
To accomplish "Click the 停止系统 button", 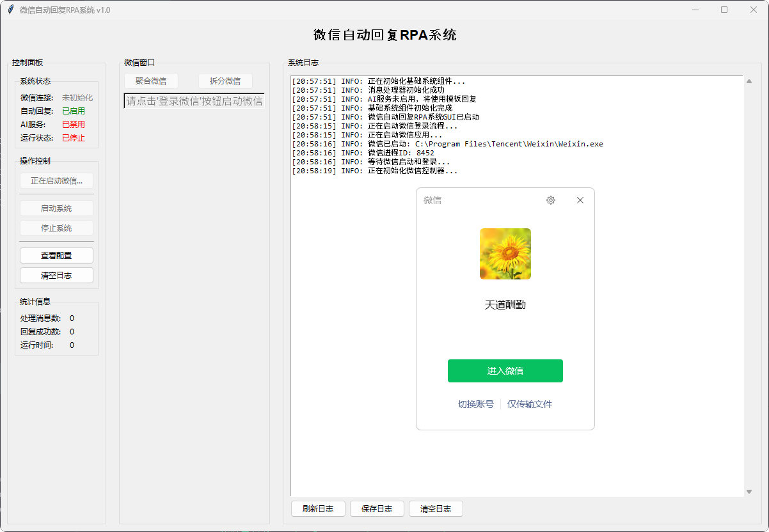I will 56,228.
